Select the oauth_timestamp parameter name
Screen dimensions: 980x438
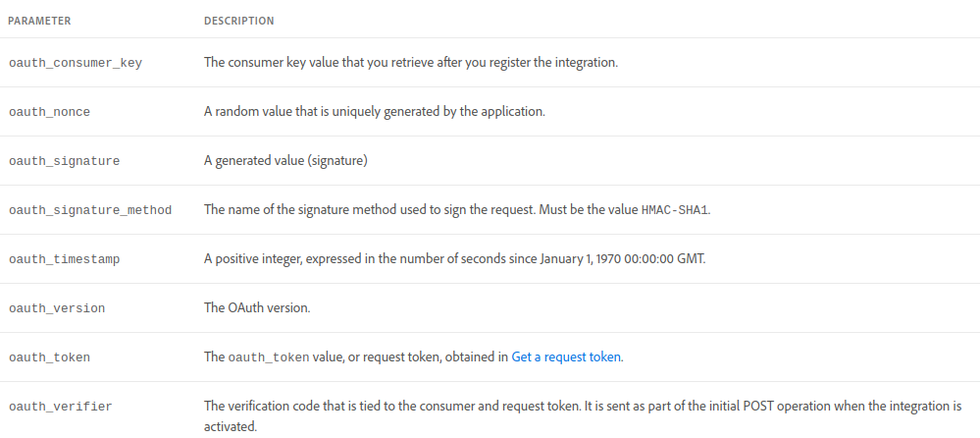[x=65, y=259]
